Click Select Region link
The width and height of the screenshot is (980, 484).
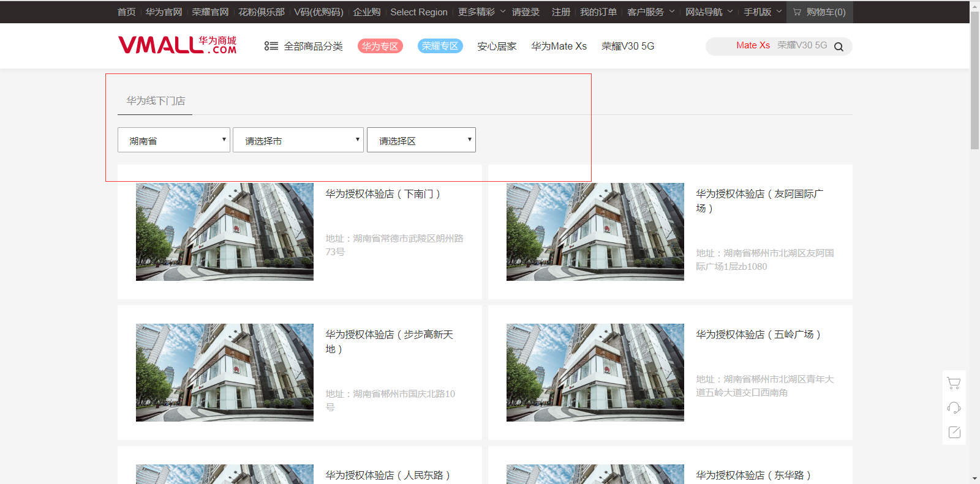click(419, 12)
